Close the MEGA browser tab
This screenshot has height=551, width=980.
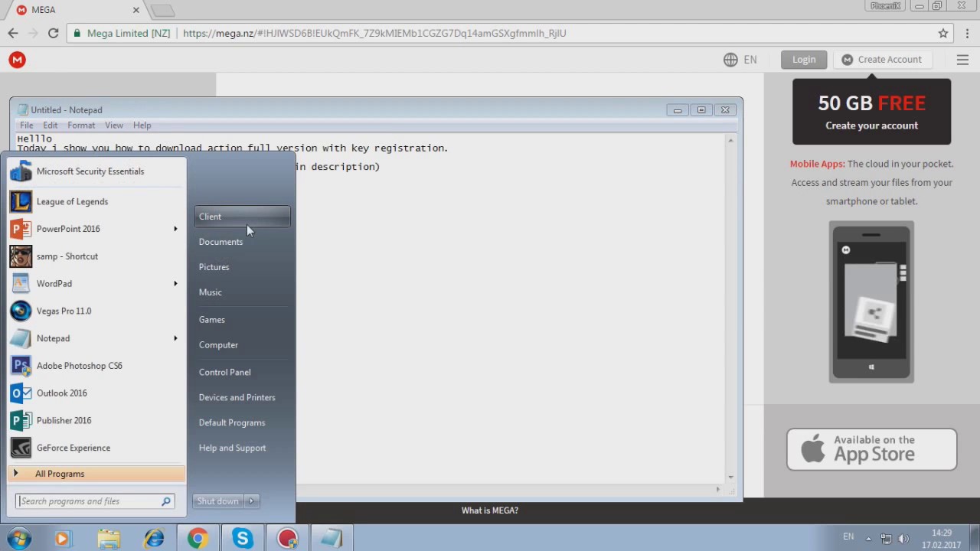tap(136, 10)
